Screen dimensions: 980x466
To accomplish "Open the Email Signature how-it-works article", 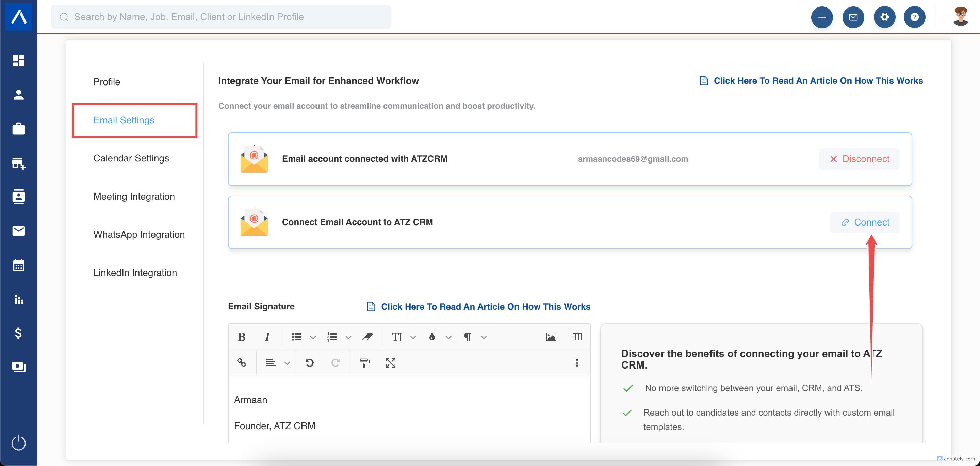I will [x=478, y=307].
